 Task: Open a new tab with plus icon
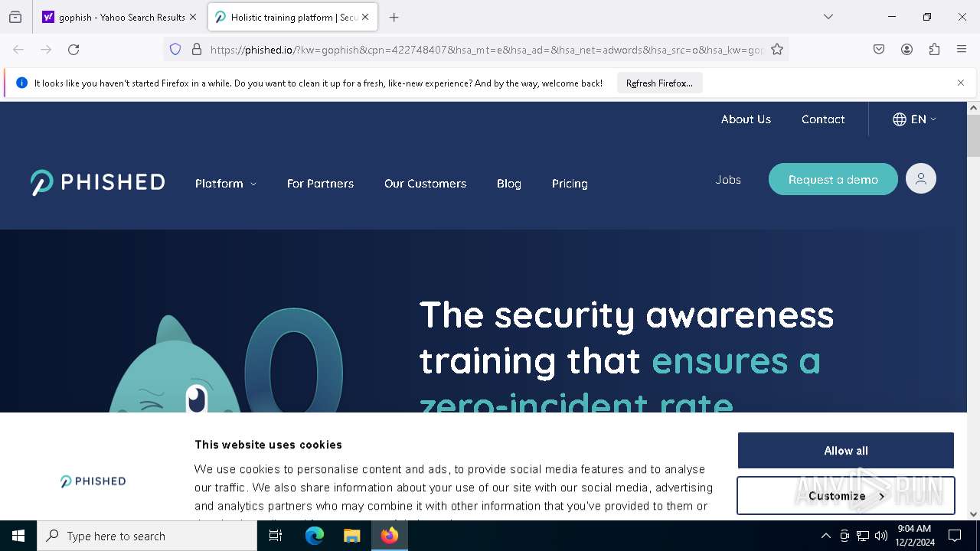(394, 17)
